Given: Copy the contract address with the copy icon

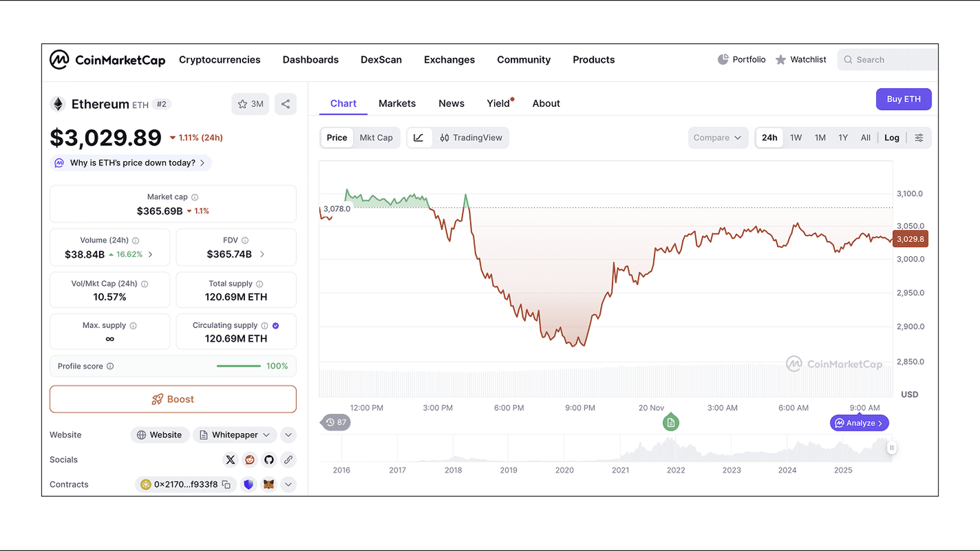Looking at the screenshot, I should tap(226, 484).
